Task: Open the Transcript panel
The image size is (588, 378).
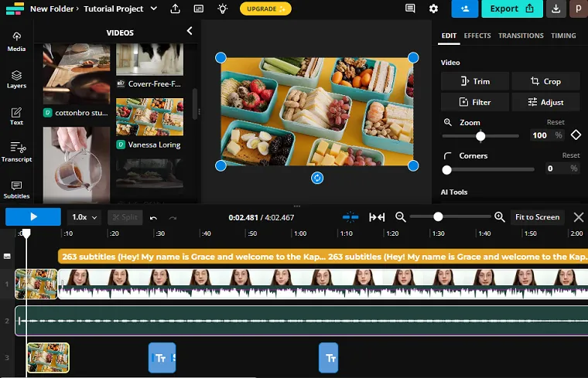Action: pyautogui.click(x=16, y=152)
